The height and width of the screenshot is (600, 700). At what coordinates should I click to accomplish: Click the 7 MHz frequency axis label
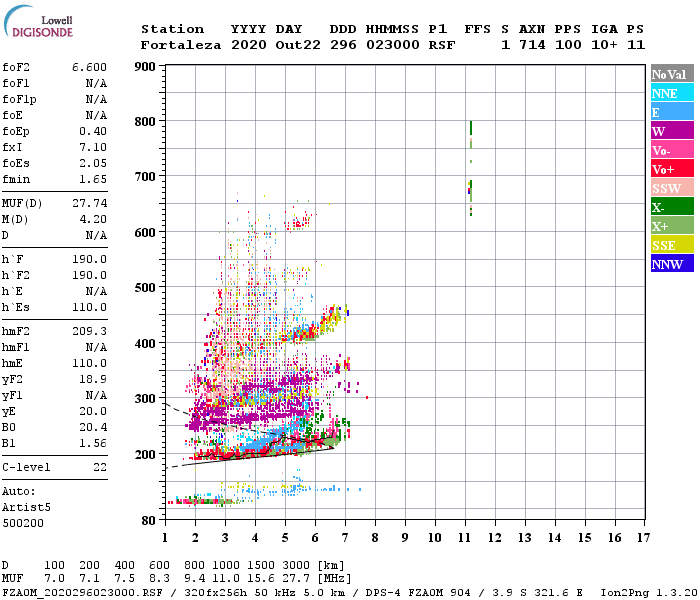(x=345, y=538)
